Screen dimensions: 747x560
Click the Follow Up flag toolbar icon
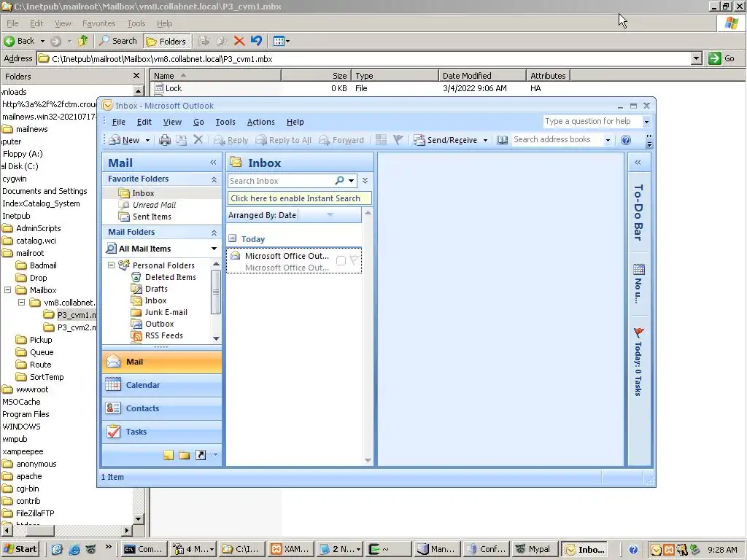[398, 139]
